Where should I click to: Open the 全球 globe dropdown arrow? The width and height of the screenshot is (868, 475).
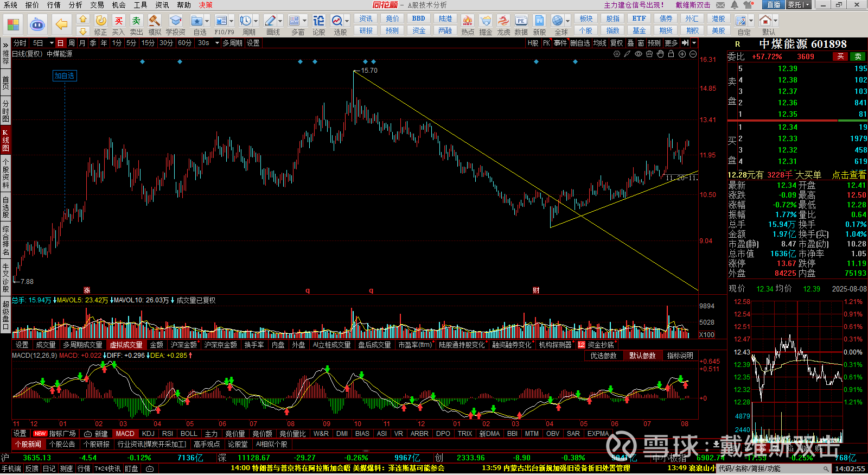click(x=567, y=21)
